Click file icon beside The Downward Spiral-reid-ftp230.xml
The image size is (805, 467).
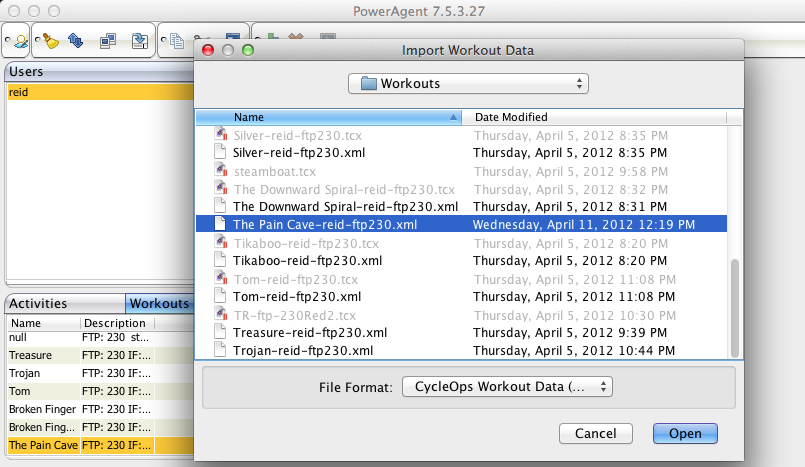(220, 206)
